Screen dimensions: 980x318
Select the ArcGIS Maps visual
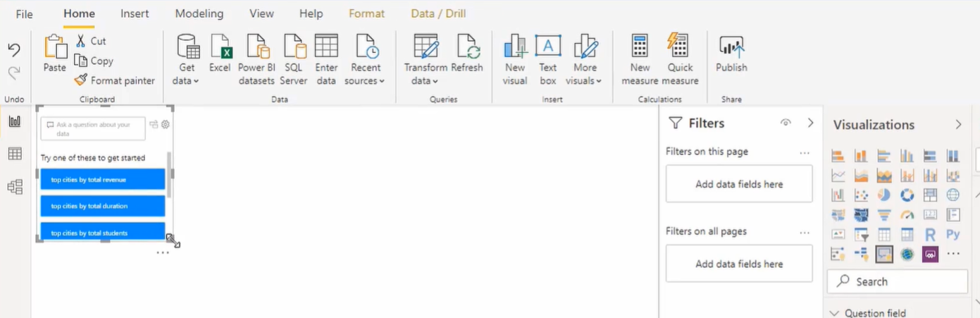point(907,254)
